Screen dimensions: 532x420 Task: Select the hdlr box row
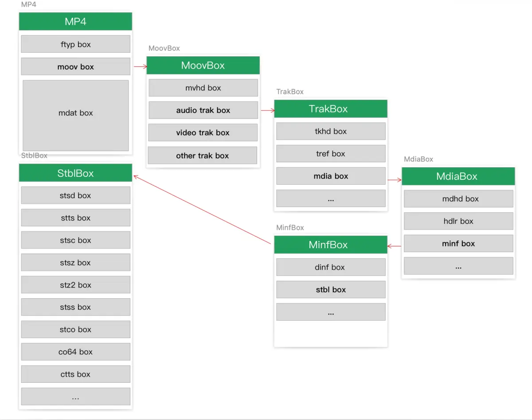click(x=458, y=221)
